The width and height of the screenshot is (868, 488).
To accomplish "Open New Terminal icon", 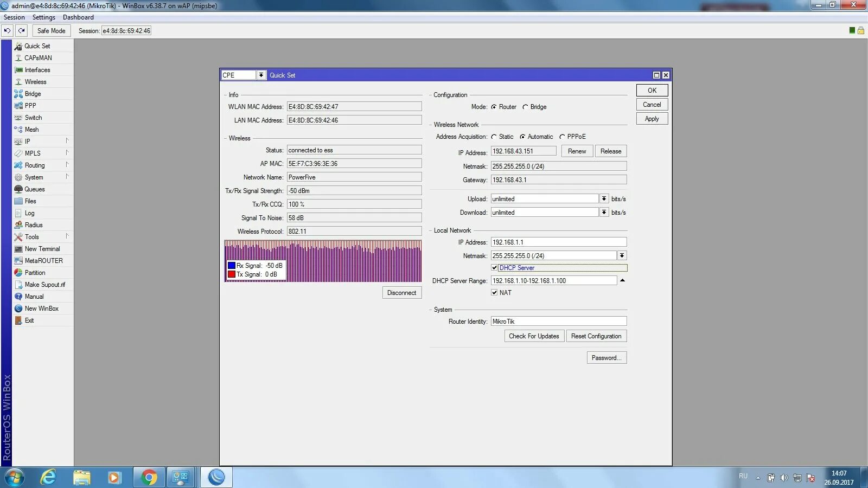I will point(18,249).
